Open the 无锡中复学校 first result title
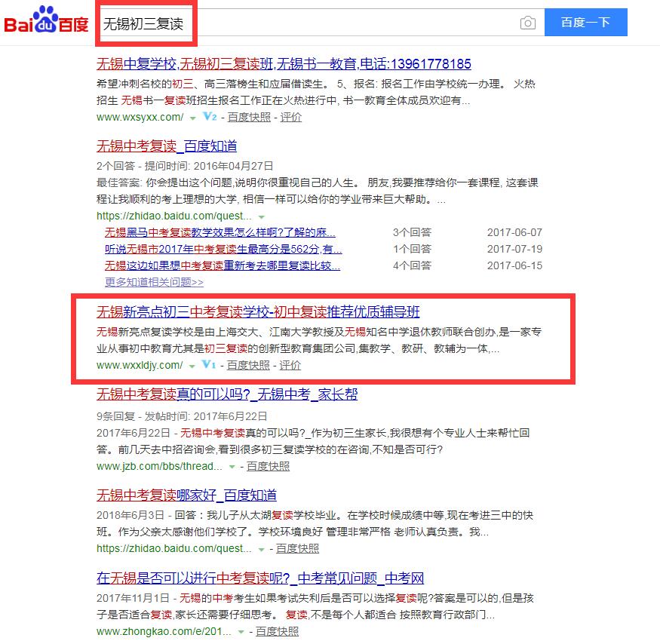The width and height of the screenshot is (660, 644). click(284, 64)
